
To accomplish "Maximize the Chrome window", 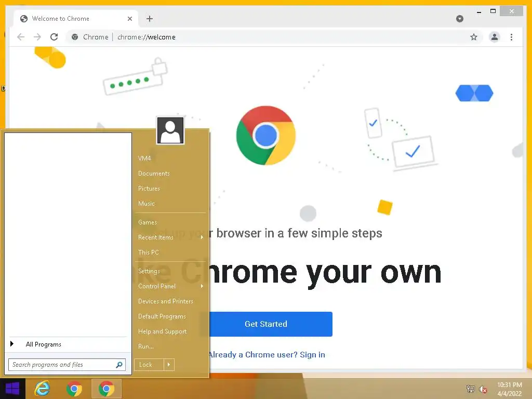I will 493,11.
